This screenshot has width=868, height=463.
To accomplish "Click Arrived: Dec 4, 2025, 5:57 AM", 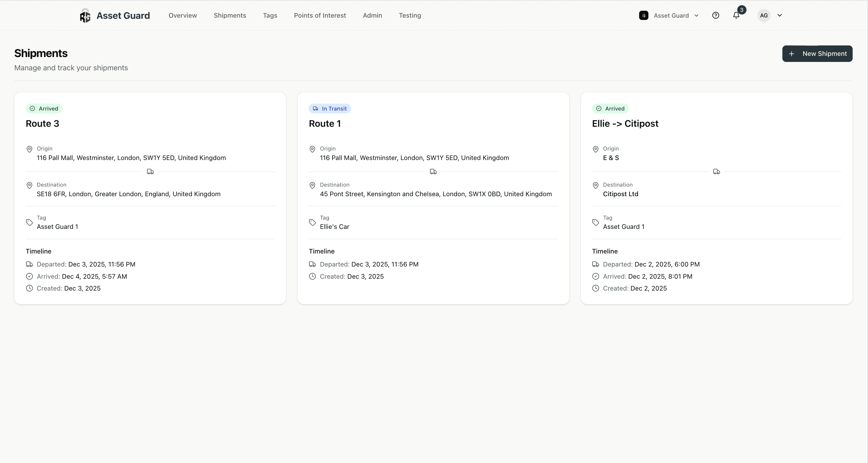I will coord(82,276).
